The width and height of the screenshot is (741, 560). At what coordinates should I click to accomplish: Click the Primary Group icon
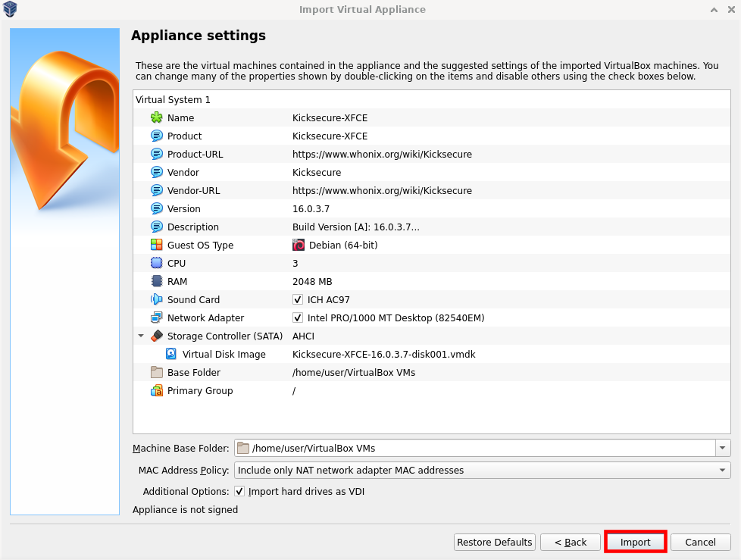157,391
